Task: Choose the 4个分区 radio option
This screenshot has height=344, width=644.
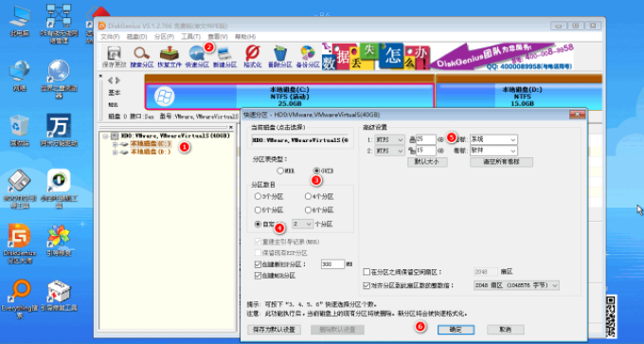Action: pos(308,196)
